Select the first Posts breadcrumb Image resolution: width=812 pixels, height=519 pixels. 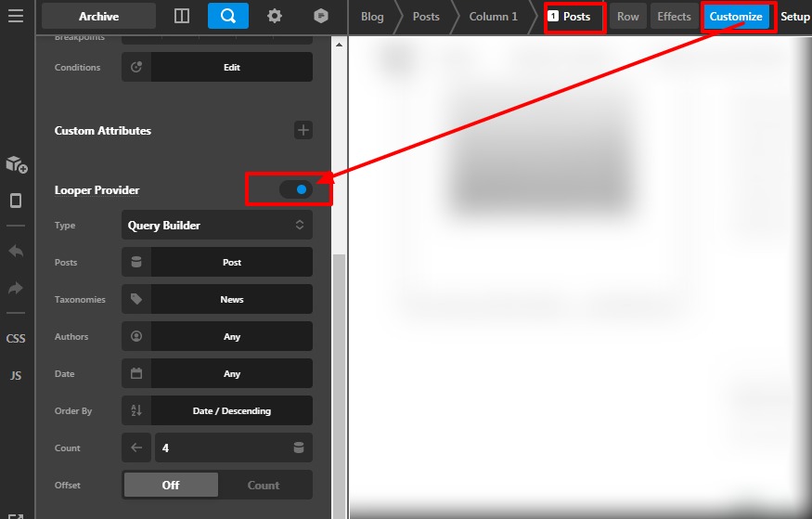[x=426, y=17]
